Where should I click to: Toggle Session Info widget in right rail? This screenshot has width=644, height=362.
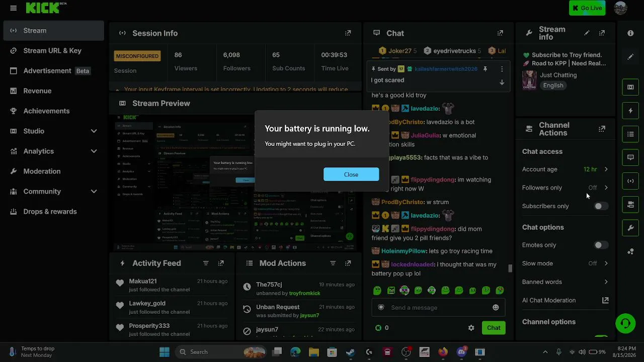pos(630,181)
